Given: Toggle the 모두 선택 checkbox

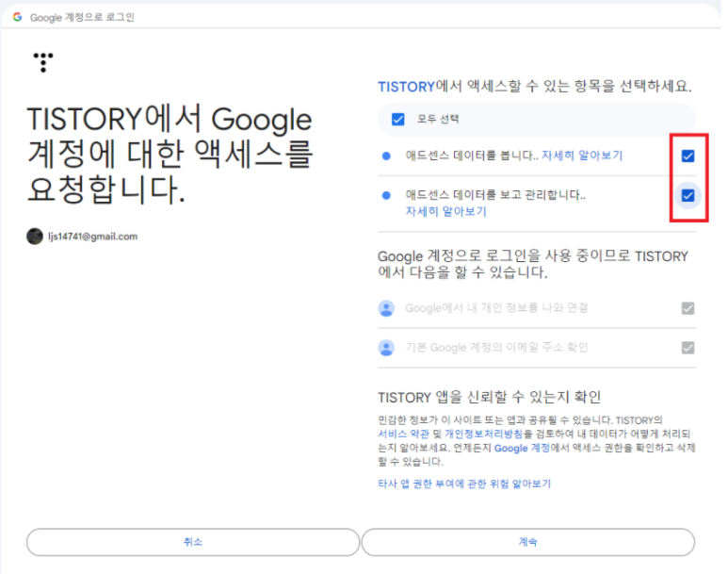Looking at the screenshot, I should pos(397,120).
